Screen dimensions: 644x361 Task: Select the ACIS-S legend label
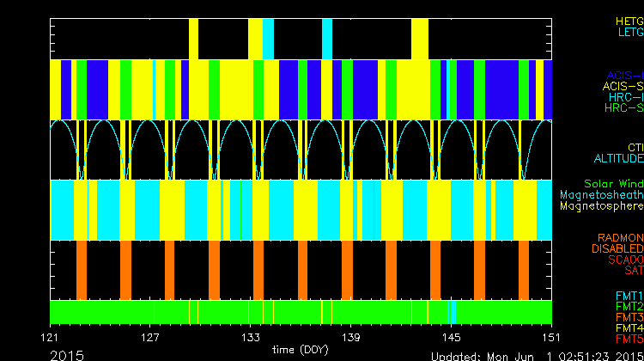[x=623, y=87]
